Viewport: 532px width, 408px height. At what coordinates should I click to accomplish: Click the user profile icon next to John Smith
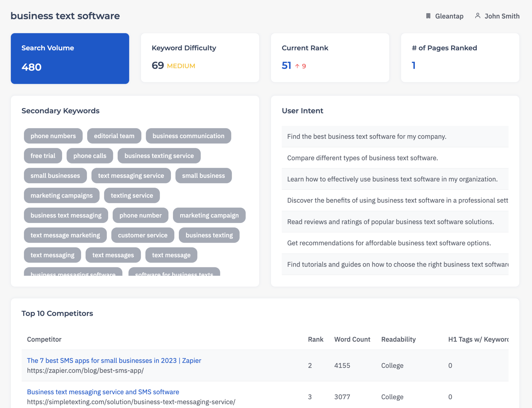point(477,16)
